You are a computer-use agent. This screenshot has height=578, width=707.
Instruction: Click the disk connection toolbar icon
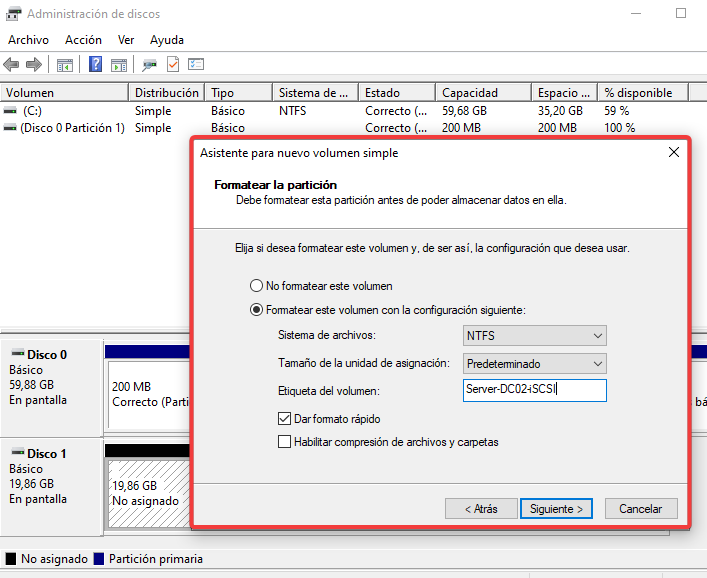click(x=149, y=65)
